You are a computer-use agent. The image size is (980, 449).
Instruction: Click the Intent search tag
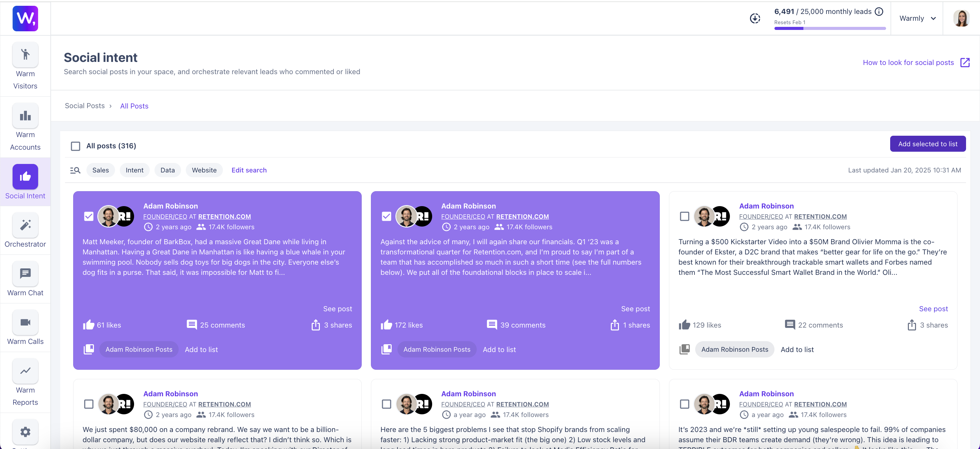point(135,170)
